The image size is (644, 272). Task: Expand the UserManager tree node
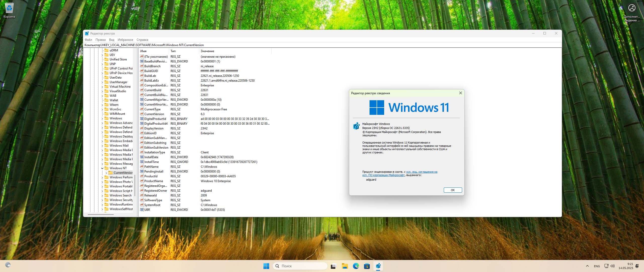(x=102, y=82)
